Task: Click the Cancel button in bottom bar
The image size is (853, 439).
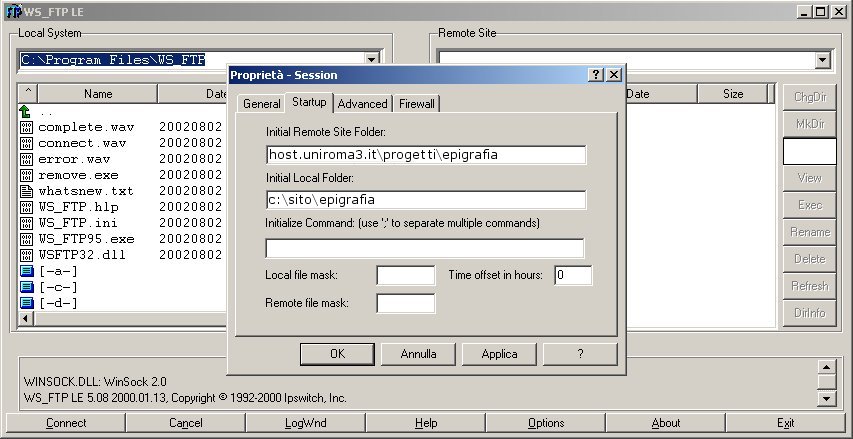Action: tap(186, 423)
